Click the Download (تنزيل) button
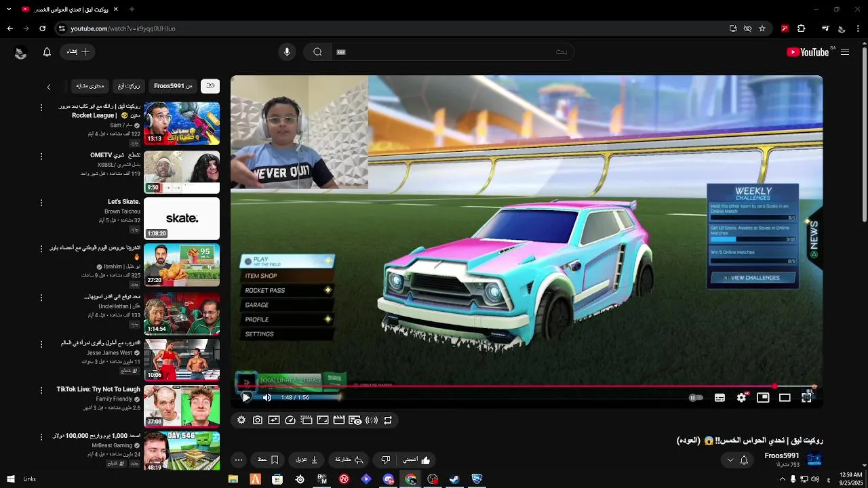The height and width of the screenshot is (488, 868). pyautogui.click(x=307, y=460)
